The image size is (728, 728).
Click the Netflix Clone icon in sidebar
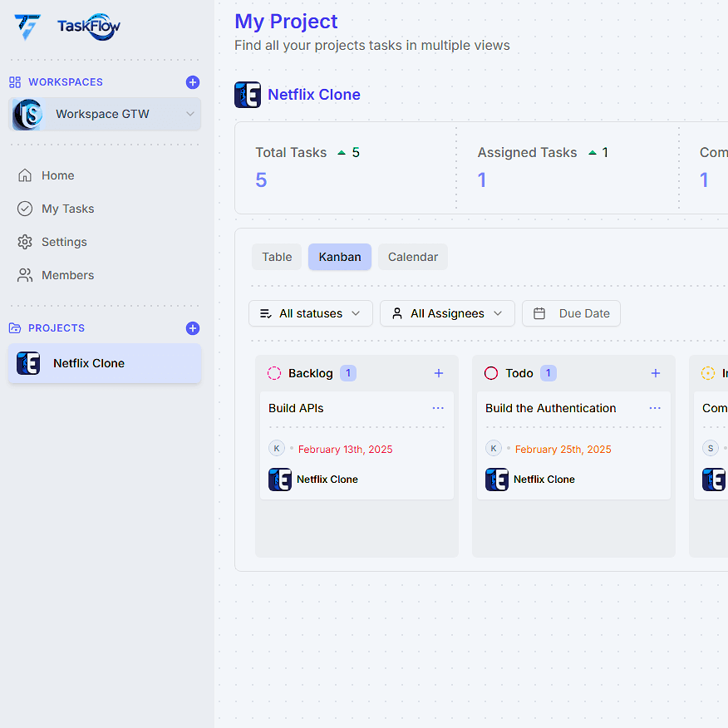[28, 363]
